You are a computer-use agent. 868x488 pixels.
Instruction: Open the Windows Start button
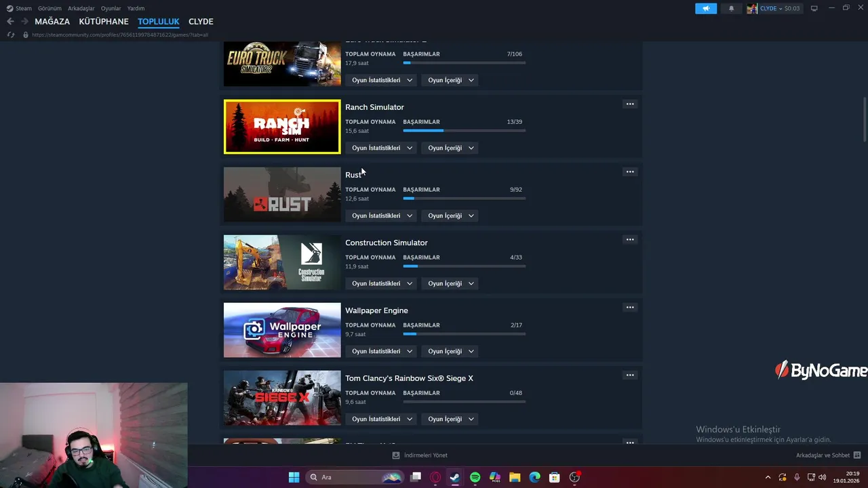[294, 477]
